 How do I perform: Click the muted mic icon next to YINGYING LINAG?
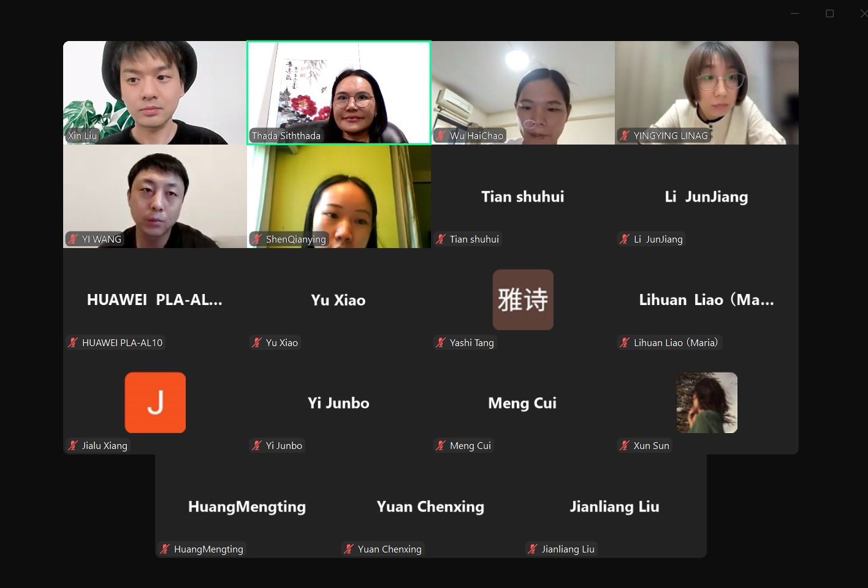pyautogui.click(x=625, y=136)
